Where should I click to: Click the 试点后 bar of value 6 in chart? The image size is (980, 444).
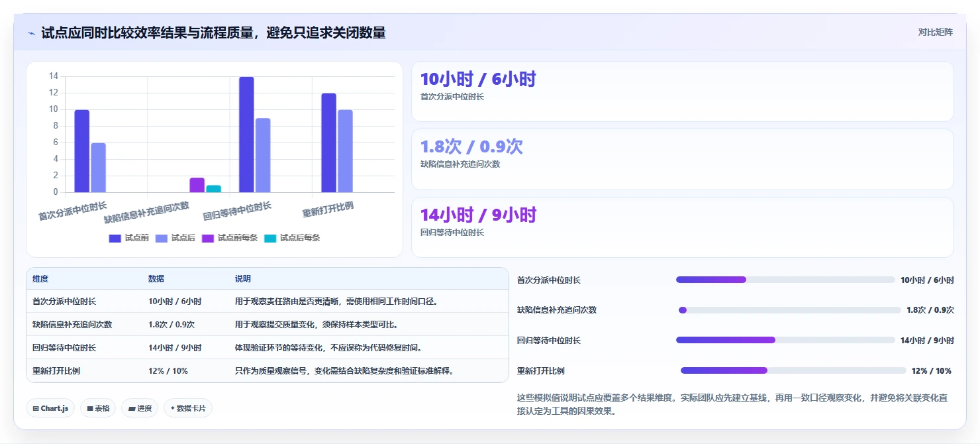pyautogui.click(x=98, y=168)
